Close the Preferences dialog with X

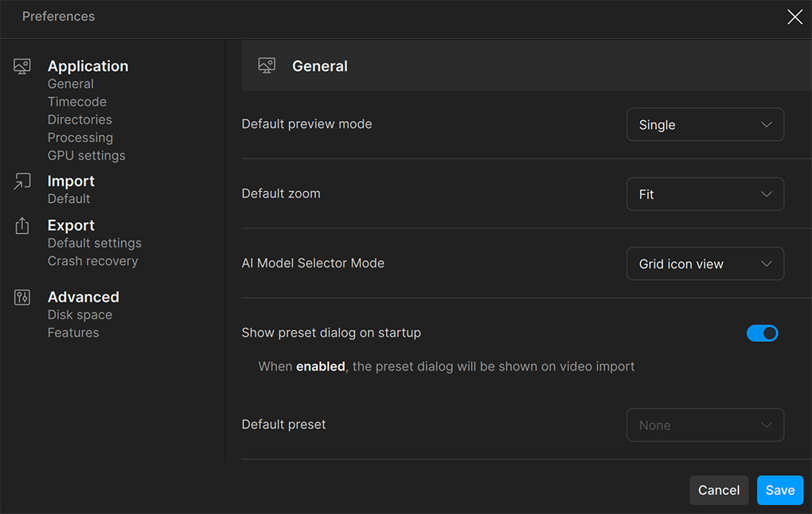[x=794, y=17]
